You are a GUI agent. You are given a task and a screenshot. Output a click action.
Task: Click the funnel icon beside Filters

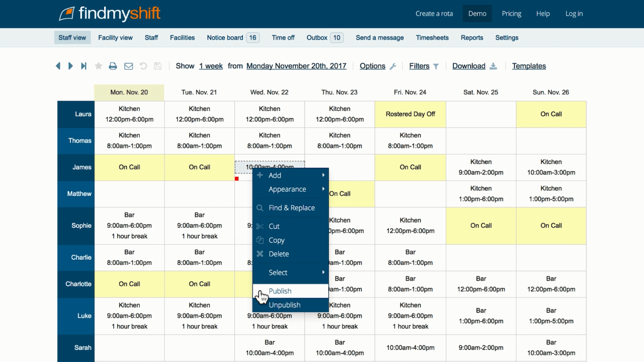[x=436, y=66]
